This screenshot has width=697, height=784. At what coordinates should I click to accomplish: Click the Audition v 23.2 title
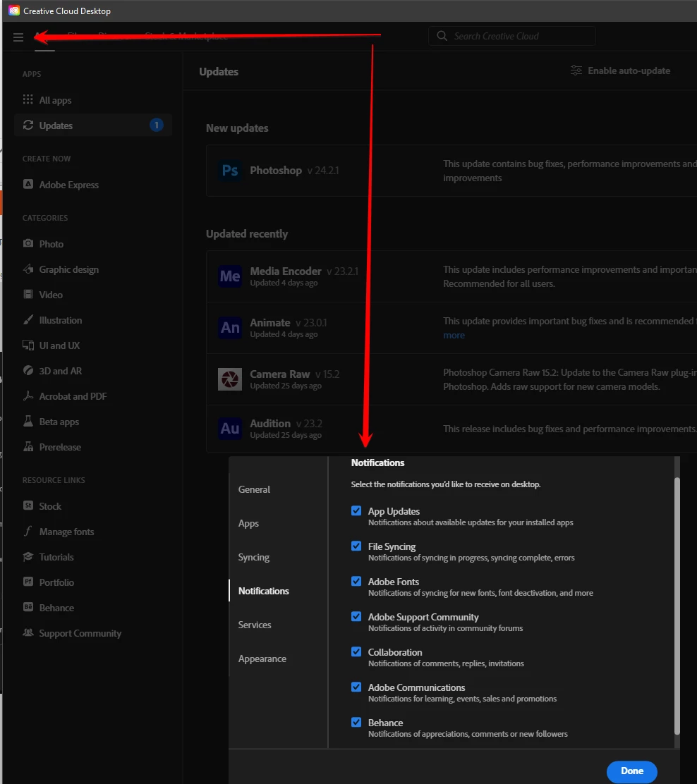point(286,424)
